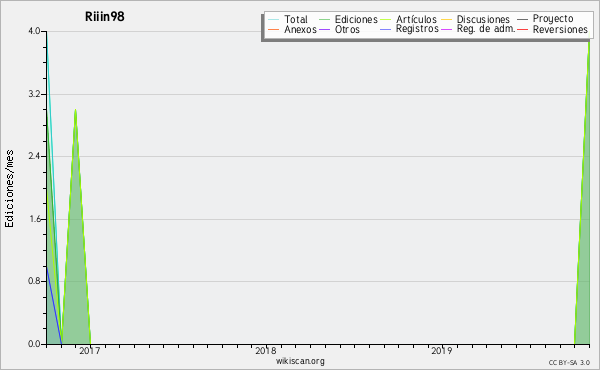Viewport: 600px width, 370px height.
Task: Click the 0.8 y-axis value
Action: [34, 281]
